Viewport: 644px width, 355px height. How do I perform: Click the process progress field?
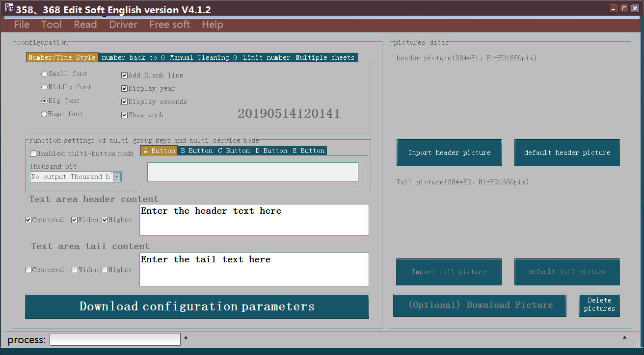pos(115,339)
